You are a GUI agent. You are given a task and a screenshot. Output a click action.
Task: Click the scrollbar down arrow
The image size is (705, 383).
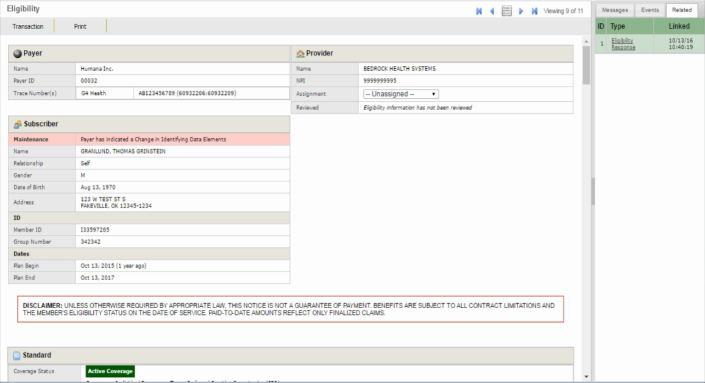click(586, 377)
